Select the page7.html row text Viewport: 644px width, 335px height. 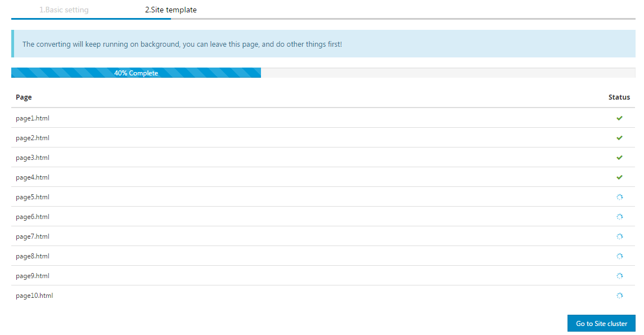coord(33,237)
